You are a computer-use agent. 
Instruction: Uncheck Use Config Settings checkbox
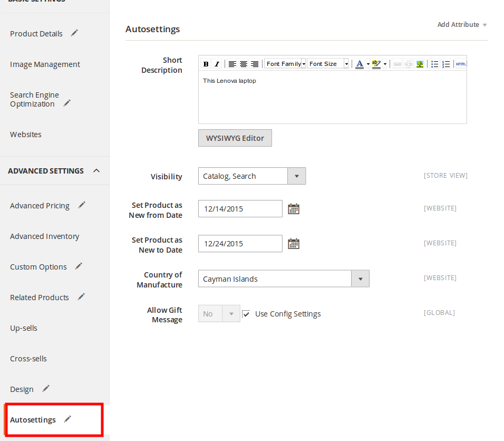click(246, 314)
